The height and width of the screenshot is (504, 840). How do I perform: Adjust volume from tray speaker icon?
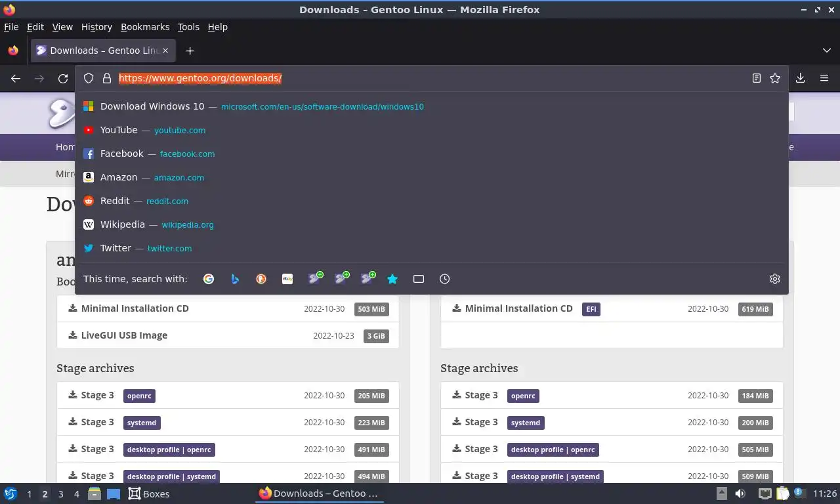click(740, 493)
